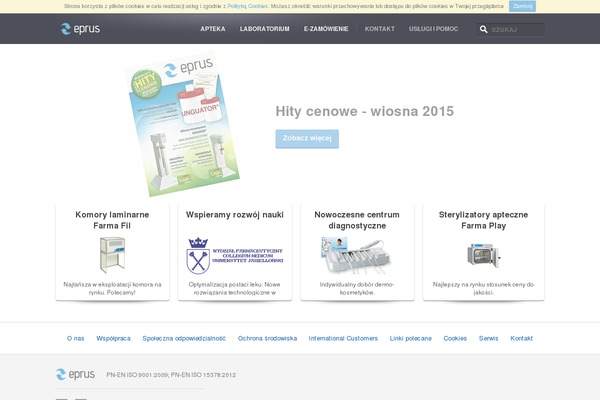Open the Kontakt footer link
600x400 pixels.
click(x=522, y=338)
